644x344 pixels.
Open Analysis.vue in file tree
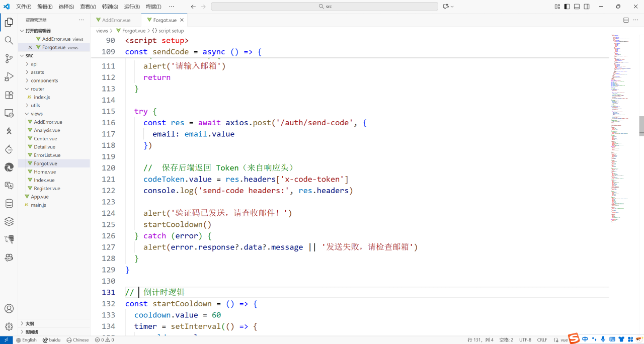pyautogui.click(x=54, y=130)
